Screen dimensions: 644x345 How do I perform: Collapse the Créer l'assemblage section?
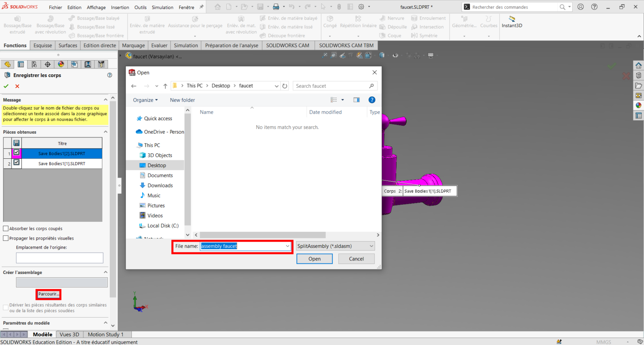coord(106,272)
